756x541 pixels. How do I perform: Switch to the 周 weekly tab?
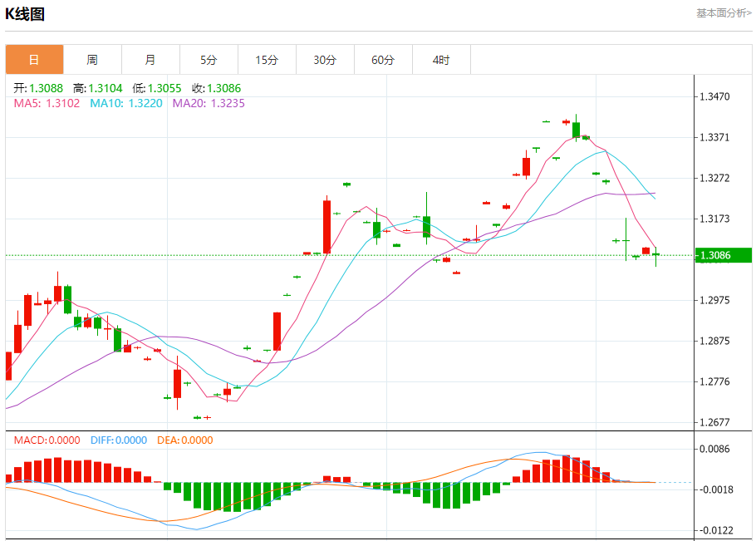click(x=92, y=60)
